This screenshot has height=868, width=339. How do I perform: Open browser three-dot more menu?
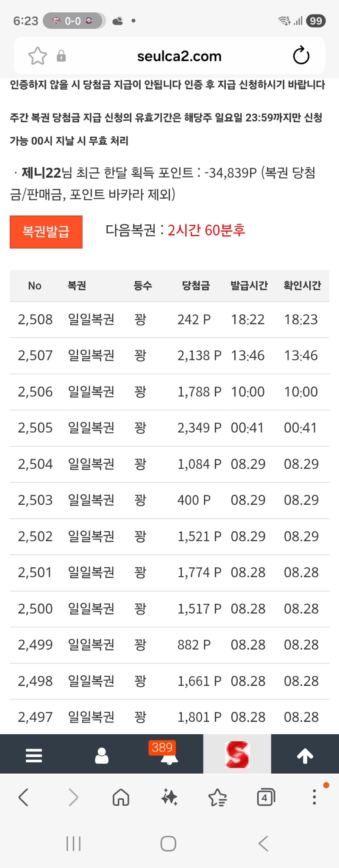coord(314,797)
